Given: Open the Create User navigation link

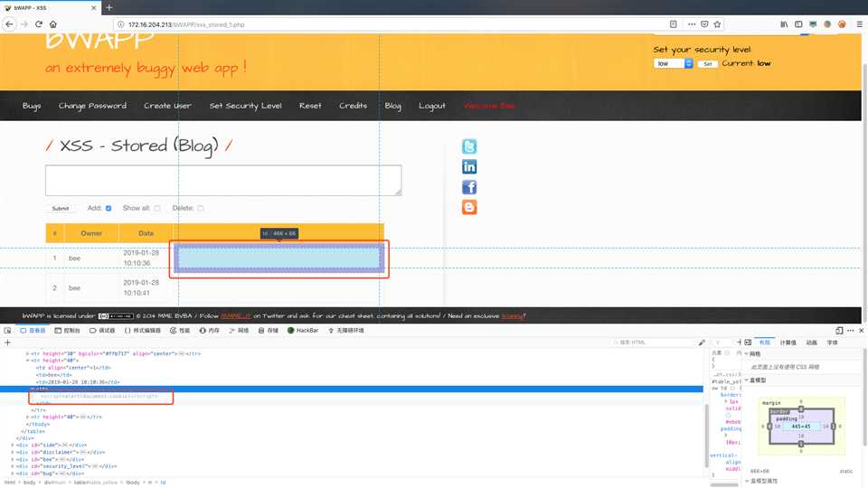Looking at the screenshot, I should 168,106.
